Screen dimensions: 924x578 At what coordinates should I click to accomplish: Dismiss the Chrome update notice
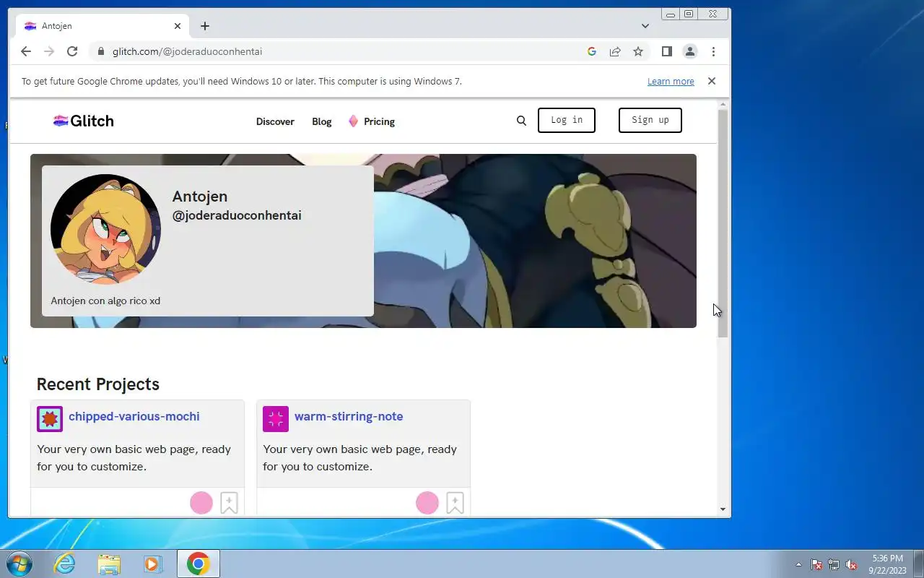click(x=712, y=81)
